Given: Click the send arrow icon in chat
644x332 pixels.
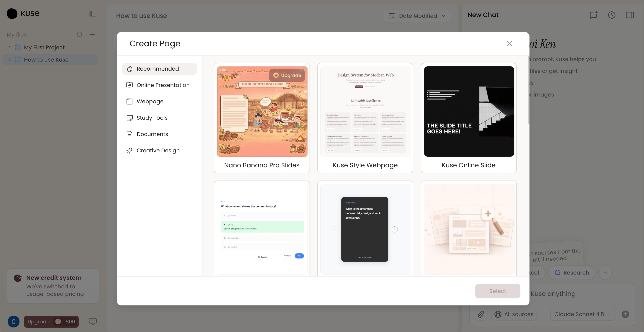Looking at the screenshot, I should (x=625, y=314).
